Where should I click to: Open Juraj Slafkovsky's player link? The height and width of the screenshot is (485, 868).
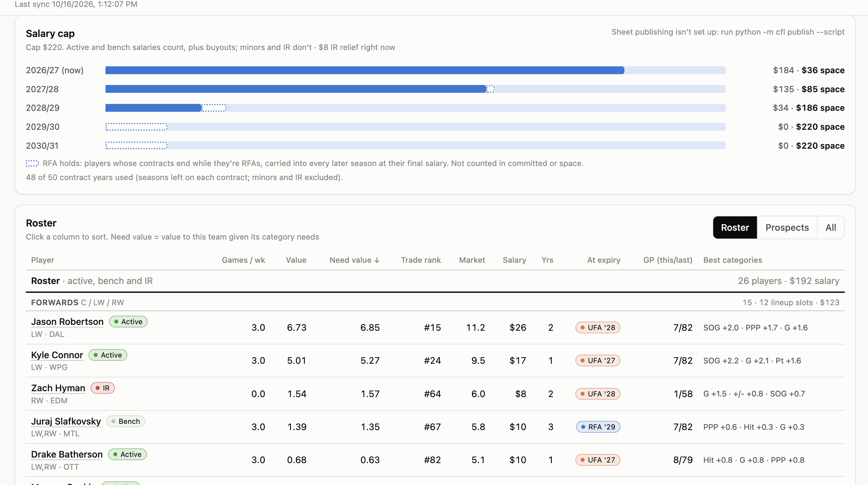(66, 422)
